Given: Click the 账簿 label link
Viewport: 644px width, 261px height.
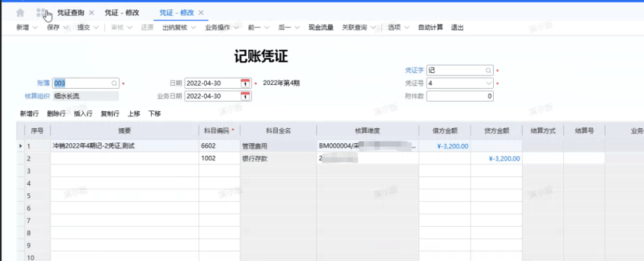Looking at the screenshot, I should click(43, 83).
